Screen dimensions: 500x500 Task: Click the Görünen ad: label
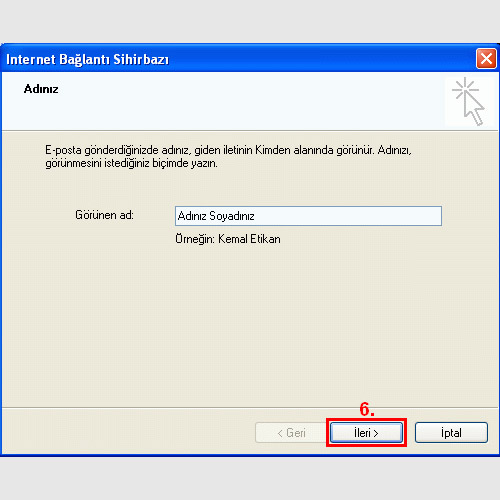tap(104, 215)
